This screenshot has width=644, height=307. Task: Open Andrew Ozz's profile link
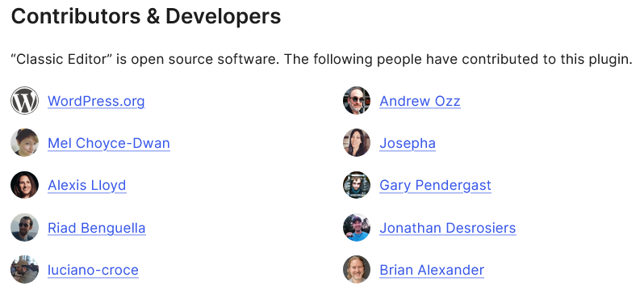[420, 101]
